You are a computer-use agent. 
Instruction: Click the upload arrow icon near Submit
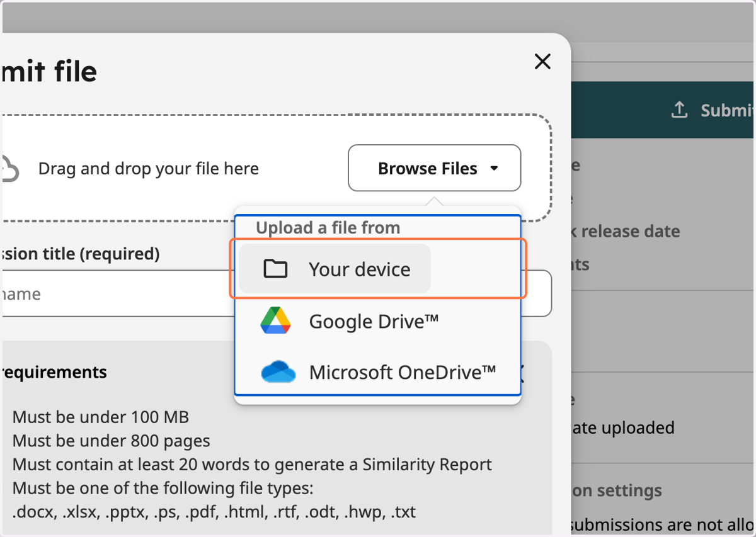click(x=679, y=110)
